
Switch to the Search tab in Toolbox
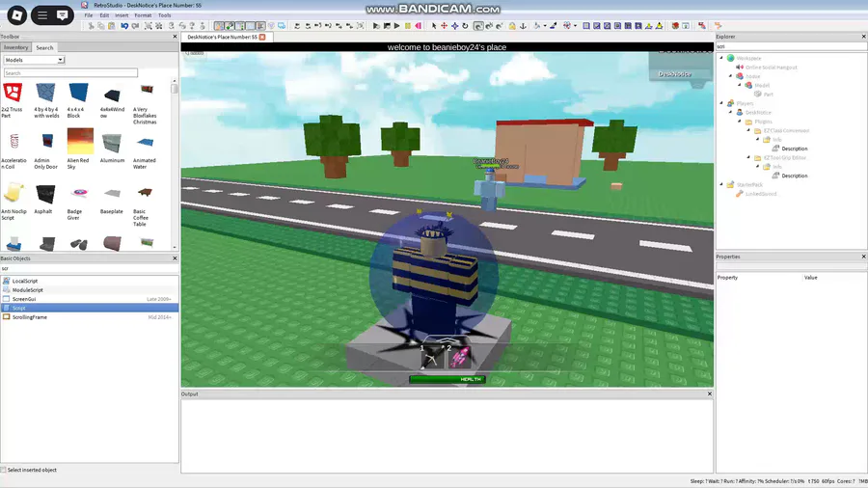coord(44,48)
